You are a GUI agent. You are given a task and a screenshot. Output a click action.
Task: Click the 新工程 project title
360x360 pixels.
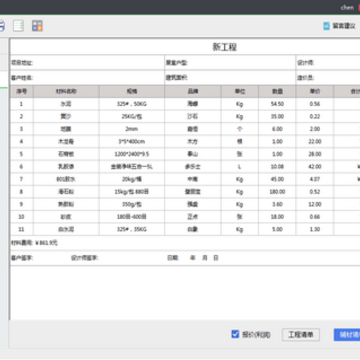[225, 47]
